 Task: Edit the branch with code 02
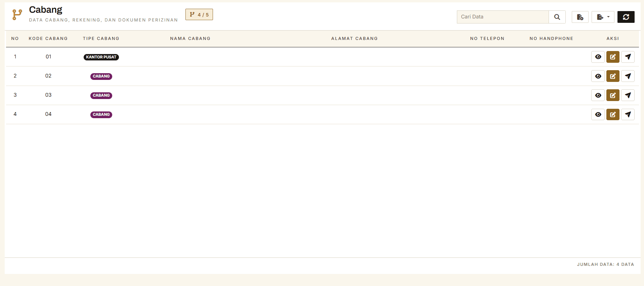click(x=613, y=76)
